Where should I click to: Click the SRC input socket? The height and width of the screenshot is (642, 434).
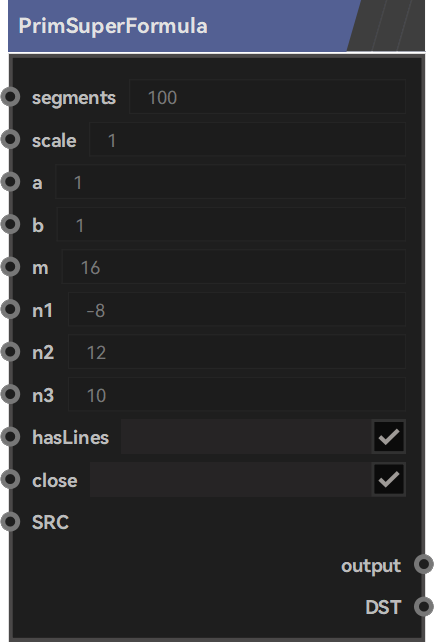point(10,522)
